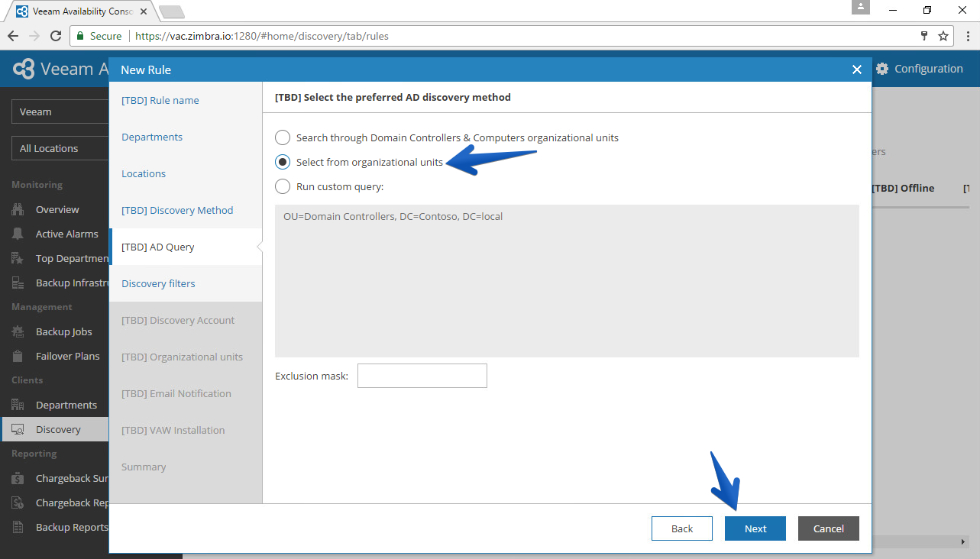Open the Overview icon in sidebar
This screenshot has height=559, width=980.
19,209
